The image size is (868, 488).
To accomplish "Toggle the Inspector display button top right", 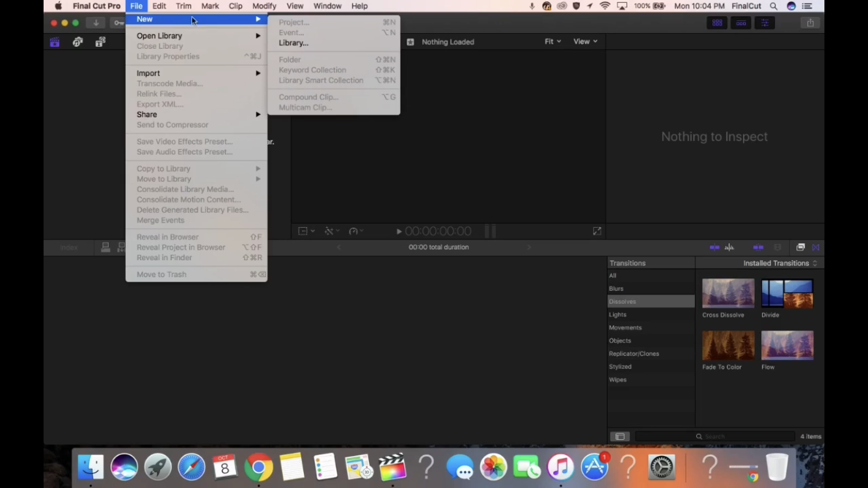I will pyautogui.click(x=765, y=22).
